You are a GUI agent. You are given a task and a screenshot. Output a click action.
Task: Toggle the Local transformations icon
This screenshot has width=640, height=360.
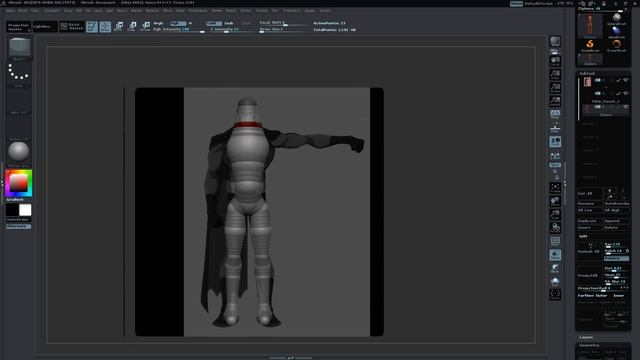[555, 142]
